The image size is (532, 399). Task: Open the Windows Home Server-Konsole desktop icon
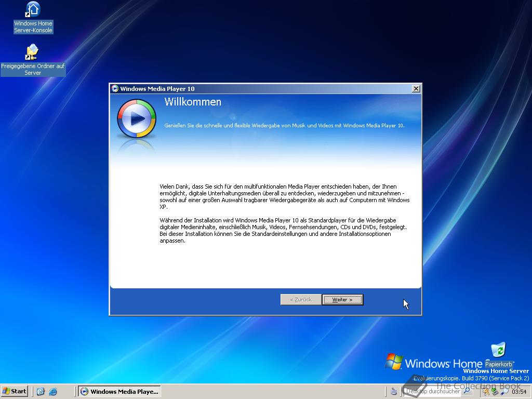[x=33, y=18]
